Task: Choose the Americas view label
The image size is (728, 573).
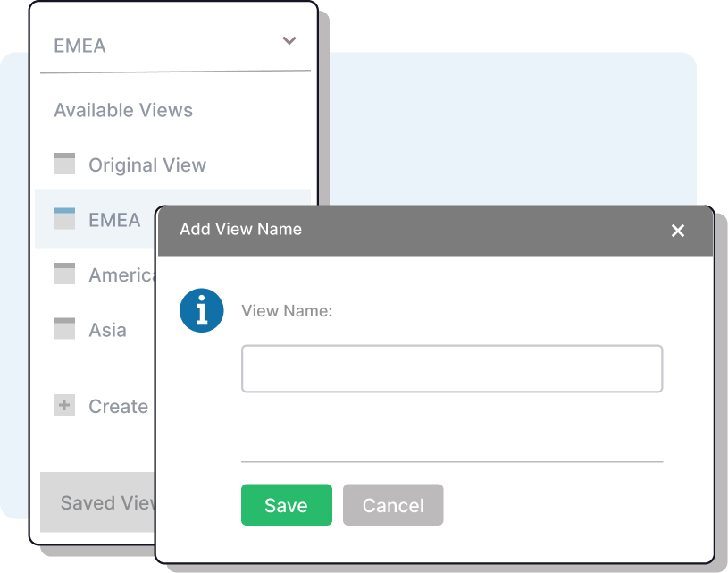Action: tap(121, 275)
